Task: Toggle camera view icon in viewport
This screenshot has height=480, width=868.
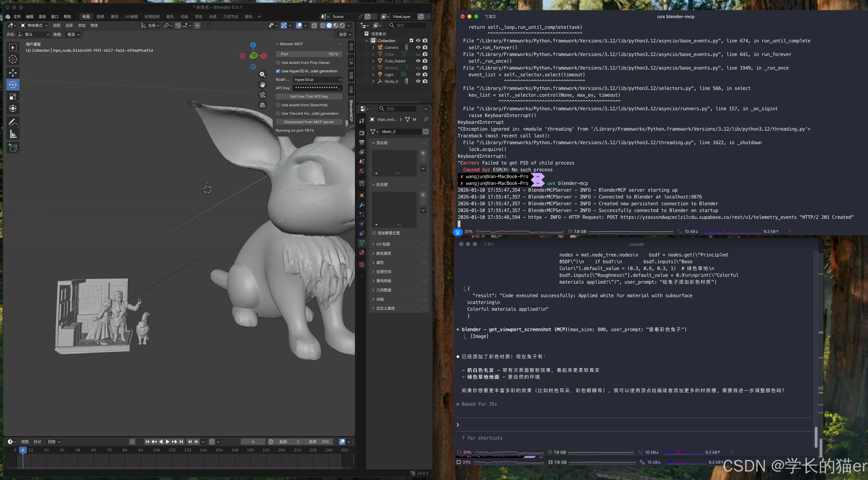Action: (262, 95)
